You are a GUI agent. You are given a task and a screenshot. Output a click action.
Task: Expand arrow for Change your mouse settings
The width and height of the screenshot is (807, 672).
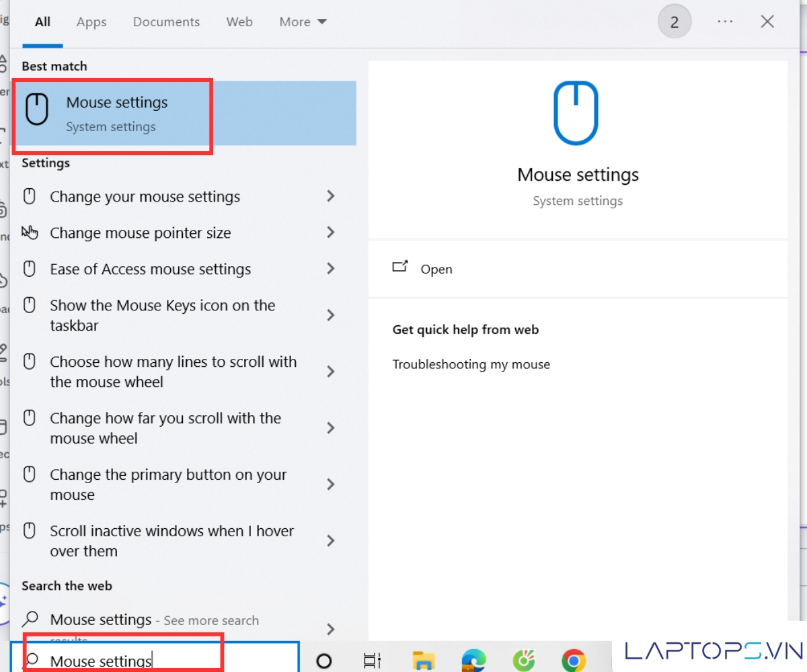[330, 196]
